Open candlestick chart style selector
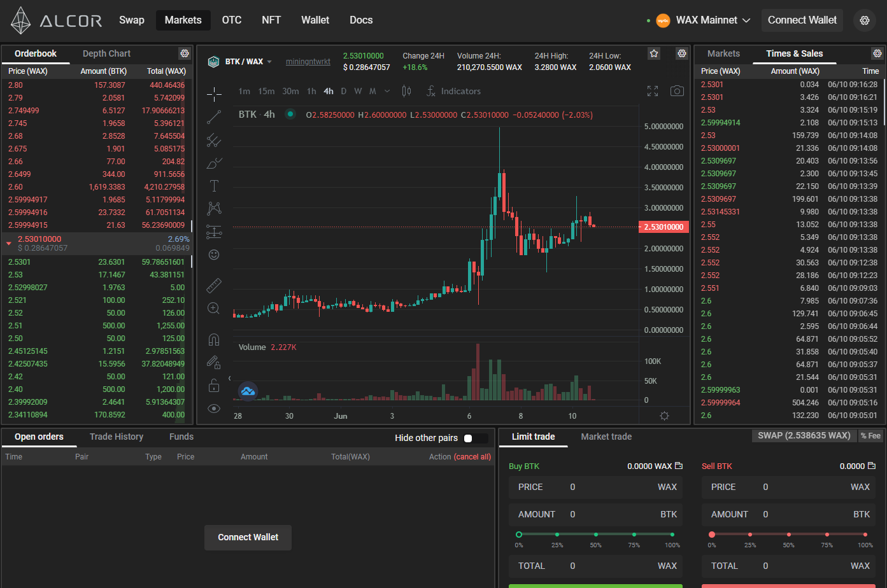887x588 pixels. 406,91
